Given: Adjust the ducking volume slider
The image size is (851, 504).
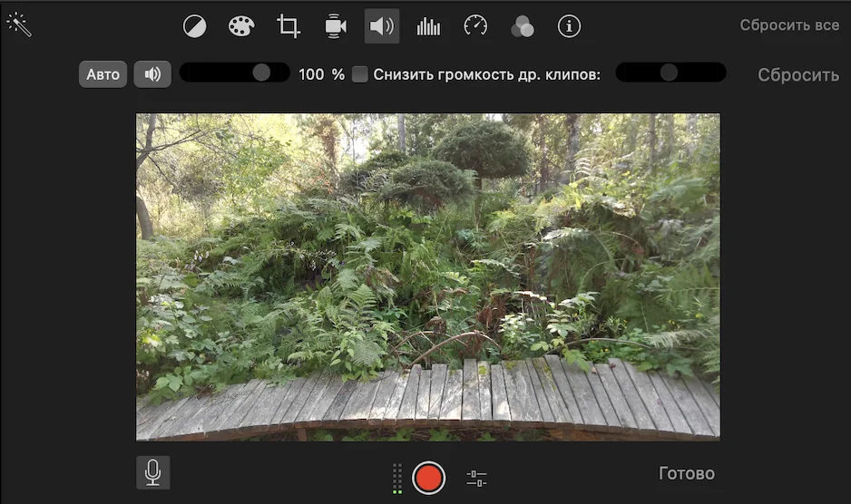Looking at the screenshot, I should (x=670, y=73).
